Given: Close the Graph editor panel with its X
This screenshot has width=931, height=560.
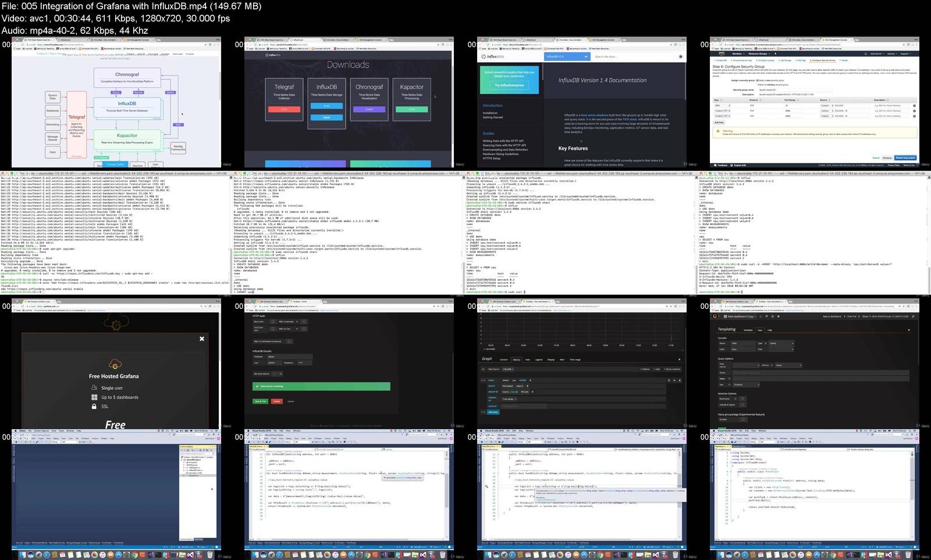Looking at the screenshot, I should point(680,359).
